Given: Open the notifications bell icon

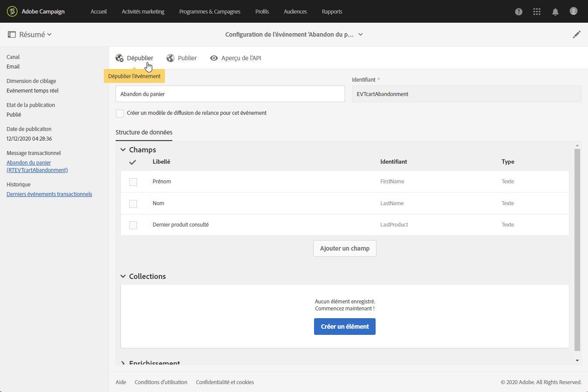Looking at the screenshot, I should tap(555, 12).
